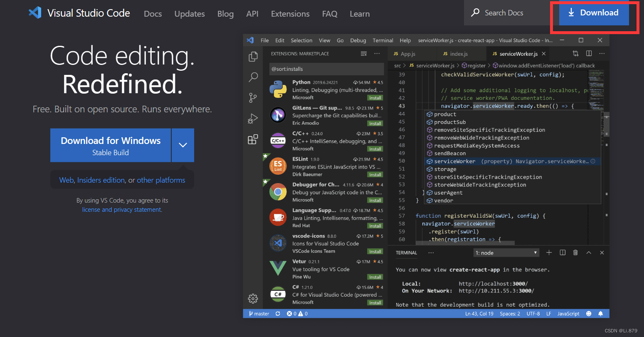This screenshot has width=644, height=337.
Task: Open terminal panel more tabs ellipsis
Action: coord(431,253)
